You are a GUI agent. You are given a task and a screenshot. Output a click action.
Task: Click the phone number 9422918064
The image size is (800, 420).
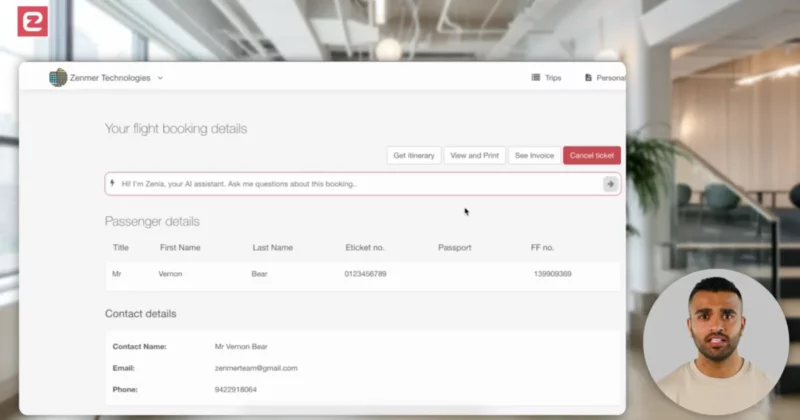tap(236, 389)
